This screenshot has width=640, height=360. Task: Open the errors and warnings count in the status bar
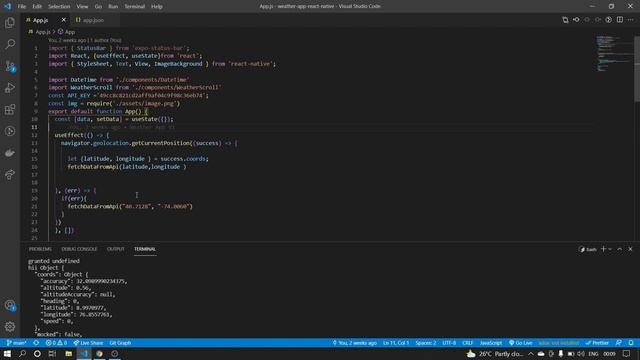tap(56, 343)
